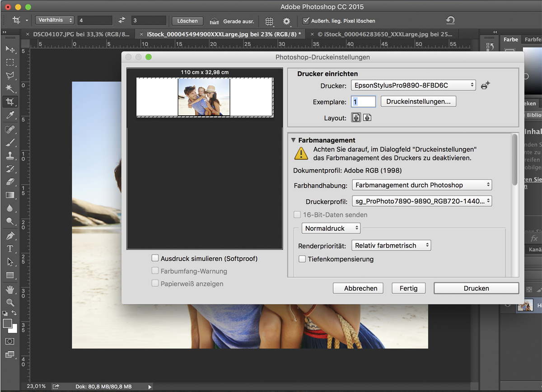Click the Exemplare copies input field
The width and height of the screenshot is (542, 392).
pos(363,102)
